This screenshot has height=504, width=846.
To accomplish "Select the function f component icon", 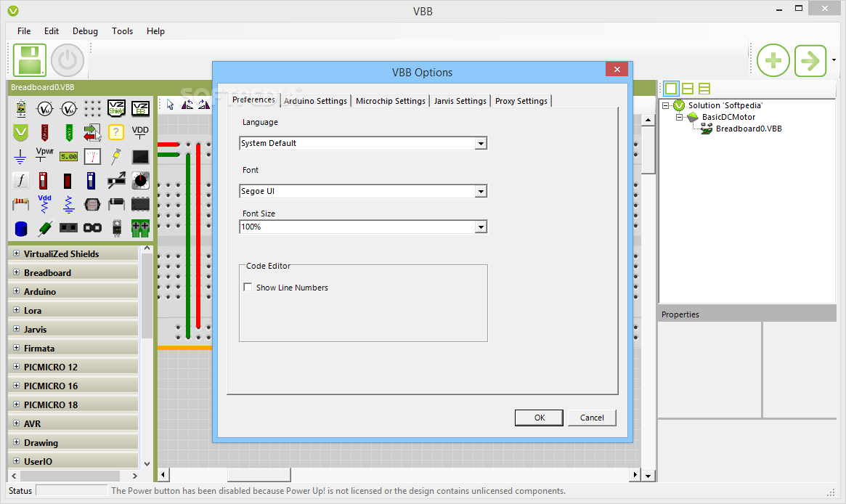I will pos(20,180).
